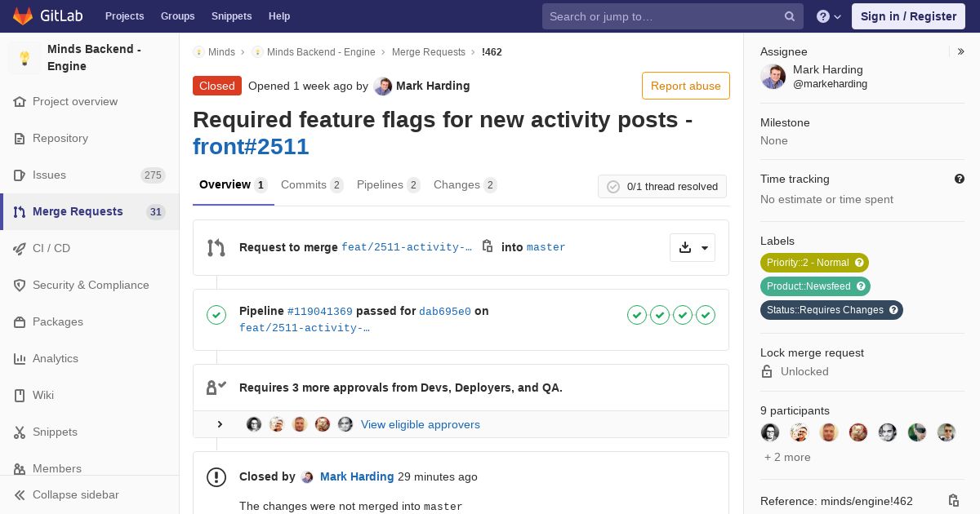Screen dimensions: 980x514
Task: Copy the merge request reference
Action: [x=953, y=501]
